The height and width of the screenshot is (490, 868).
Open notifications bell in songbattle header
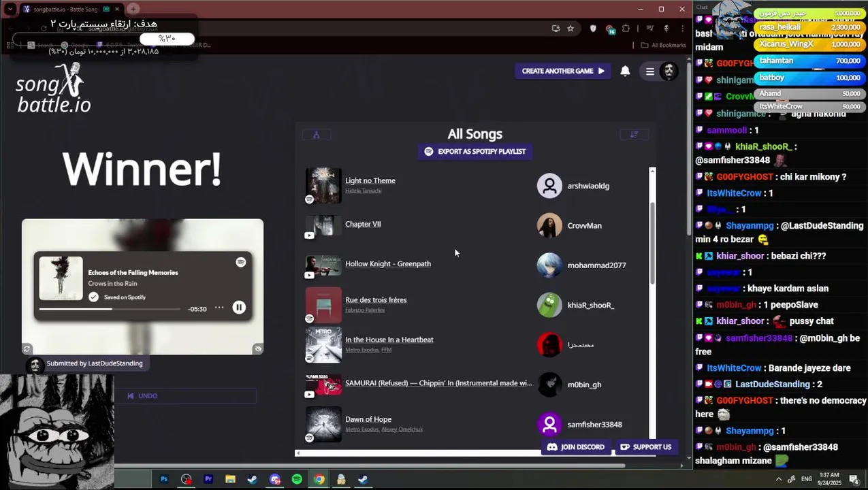pos(625,71)
